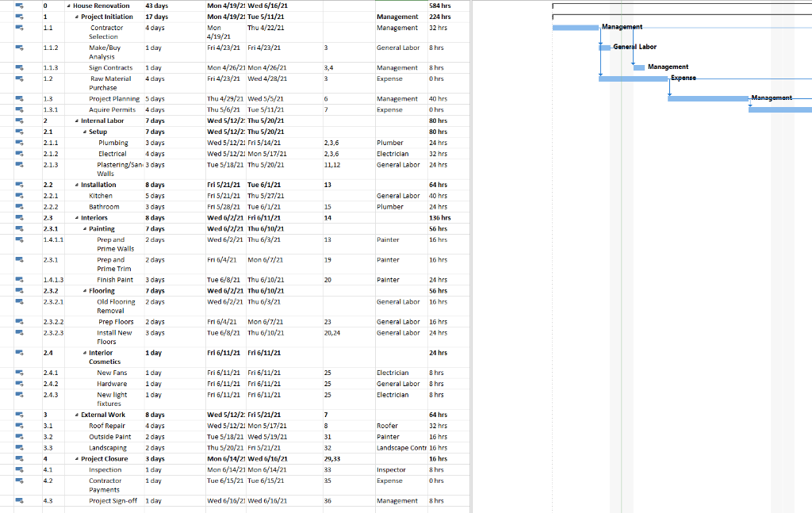Select the Sign Contracts Gantt bar
Image resolution: width=812 pixels, height=513 pixels.
tap(639, 68)
